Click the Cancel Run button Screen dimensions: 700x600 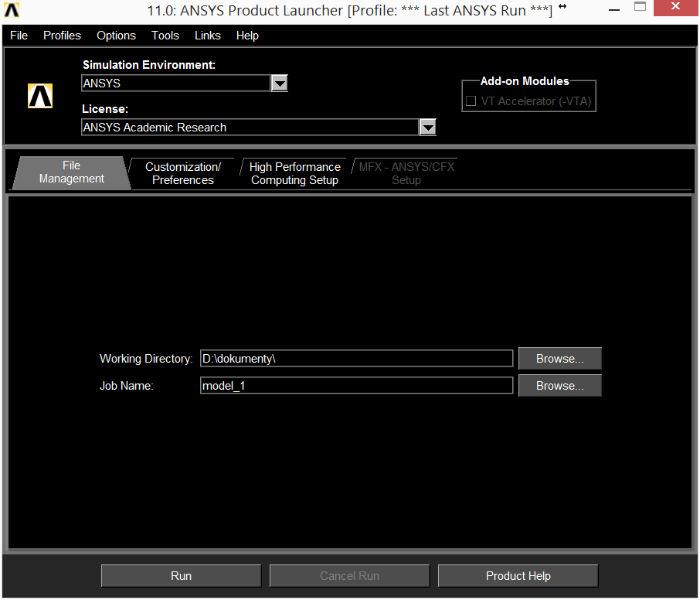(x=349, y=576)
